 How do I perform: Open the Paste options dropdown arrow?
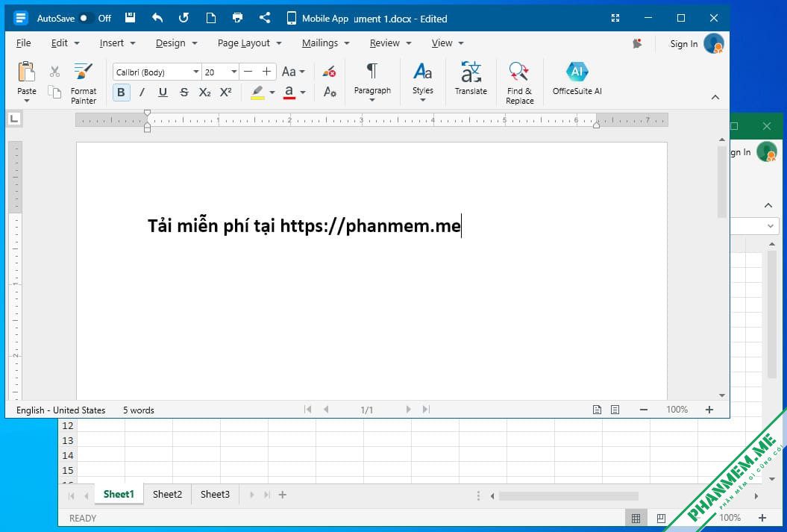pyautogui.click(x=27, y=101)
